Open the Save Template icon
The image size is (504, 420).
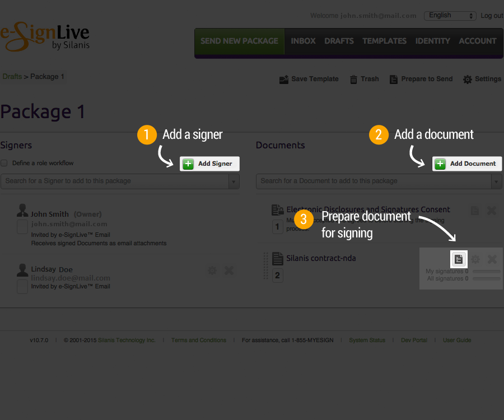[x=284, y=79]
